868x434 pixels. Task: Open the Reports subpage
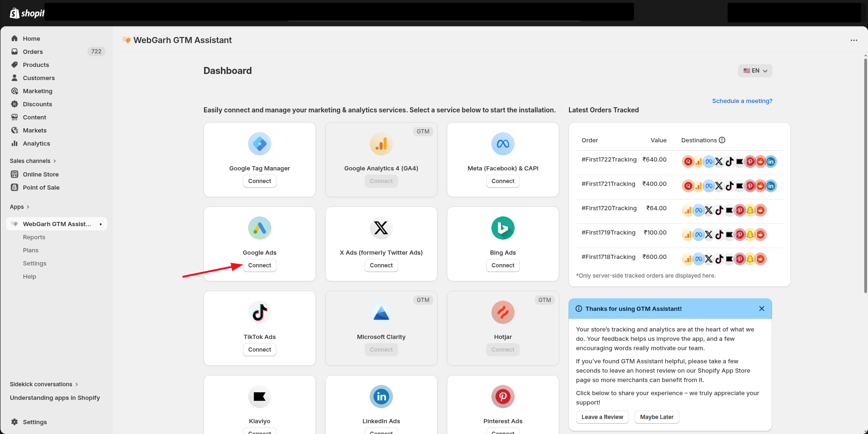[x=34, y=237]
